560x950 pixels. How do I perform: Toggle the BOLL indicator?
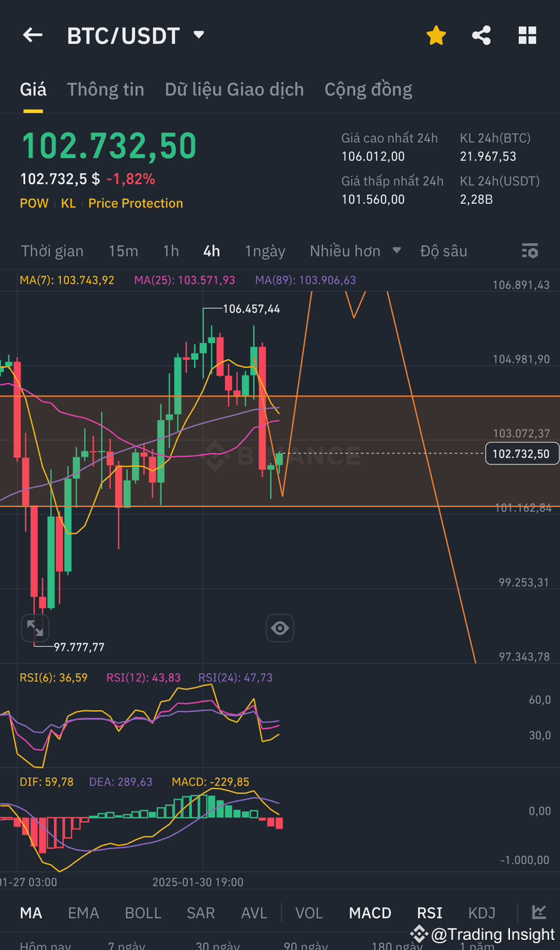(143, 912)
